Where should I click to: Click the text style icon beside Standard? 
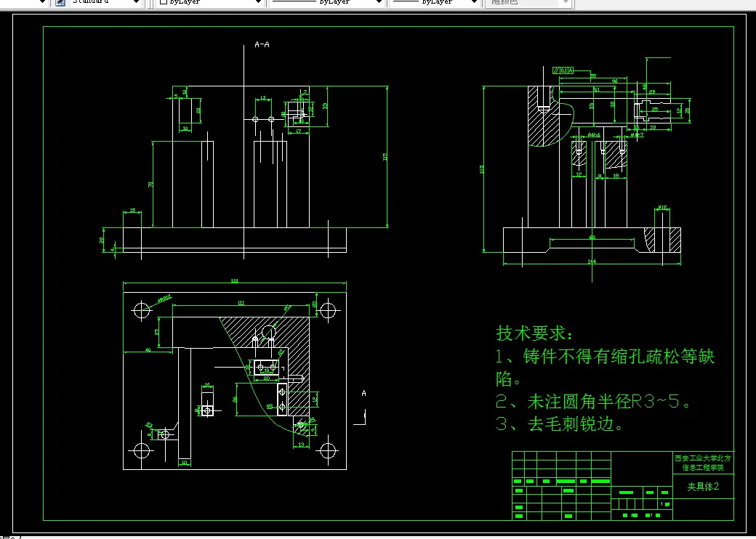coord(58,3)
